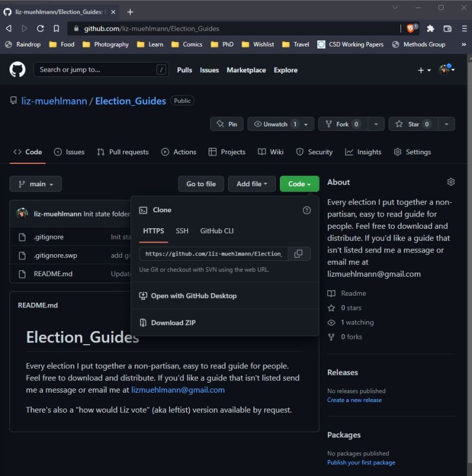Select HTTPS clone tab
Viewport: 472px width, 476px height.
[154, 231]
